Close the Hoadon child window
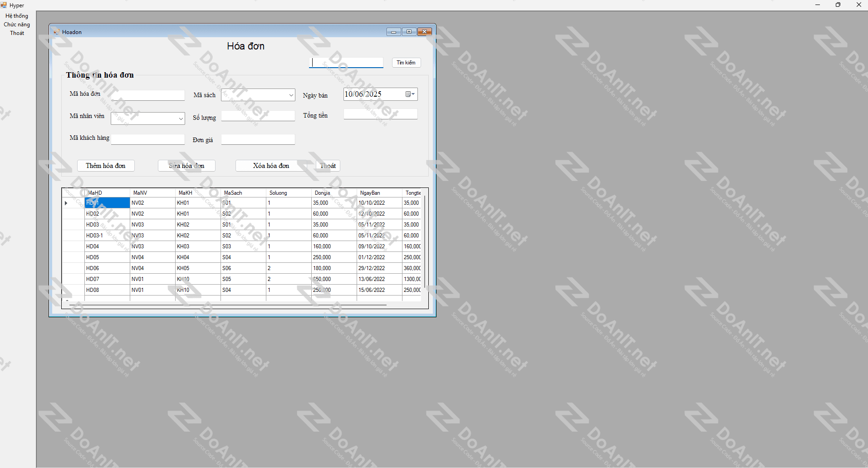 424,32
